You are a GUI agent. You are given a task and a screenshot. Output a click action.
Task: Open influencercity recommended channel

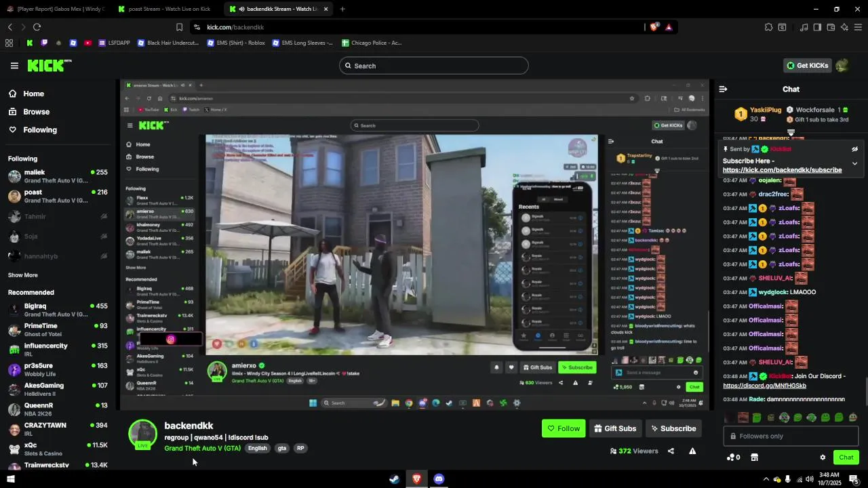pyautogui.click(x=58, y=350)
